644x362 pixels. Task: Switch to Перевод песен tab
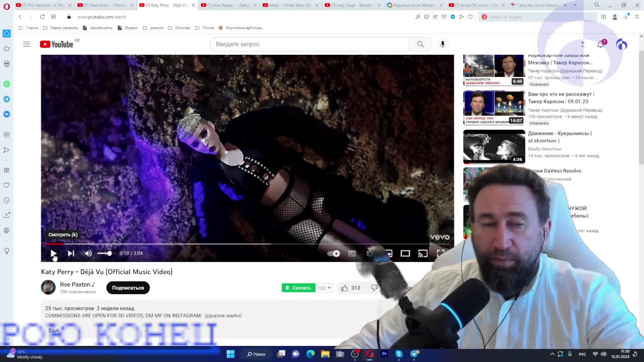click(414, 5)
